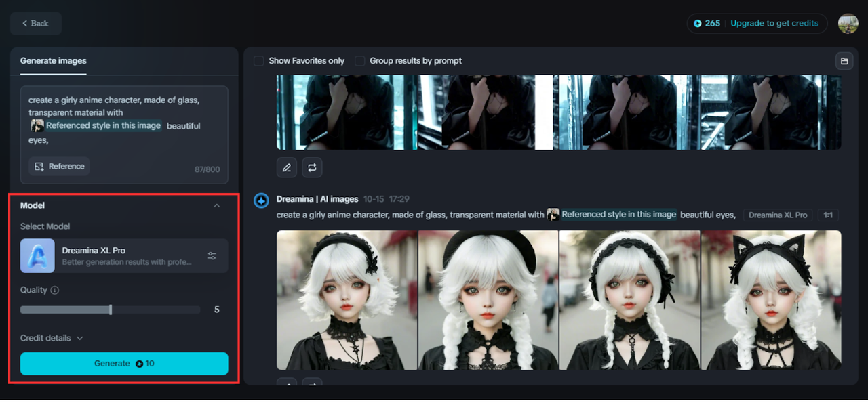Viewport: 868px width, 403px height.
Task: Click Dreamina | AI images title
Action: [317, 199]
